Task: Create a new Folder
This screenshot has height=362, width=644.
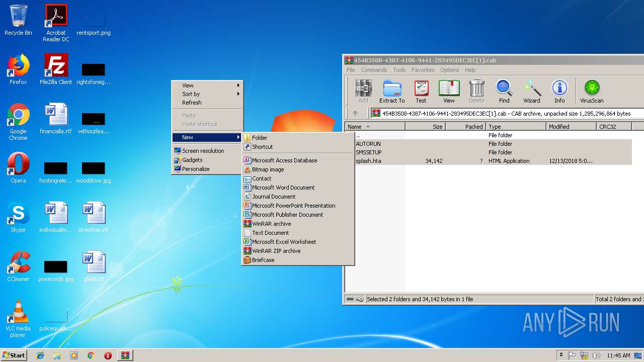Action: click(298, 138)
